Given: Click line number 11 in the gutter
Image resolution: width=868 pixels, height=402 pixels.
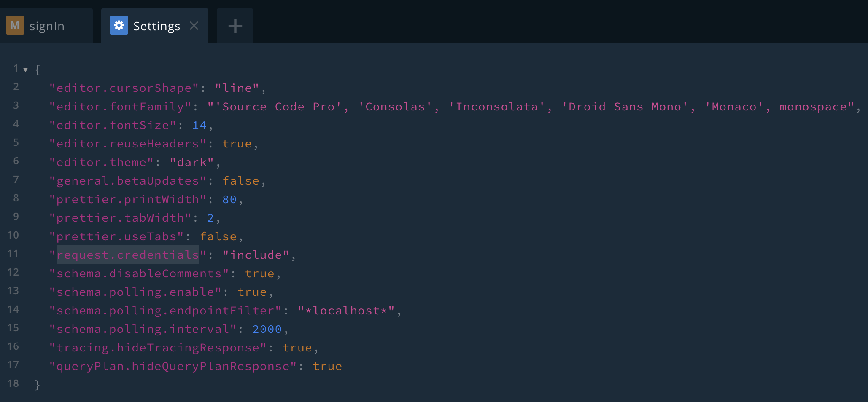Looking at the screenshot, I should (x=13, y=254).
